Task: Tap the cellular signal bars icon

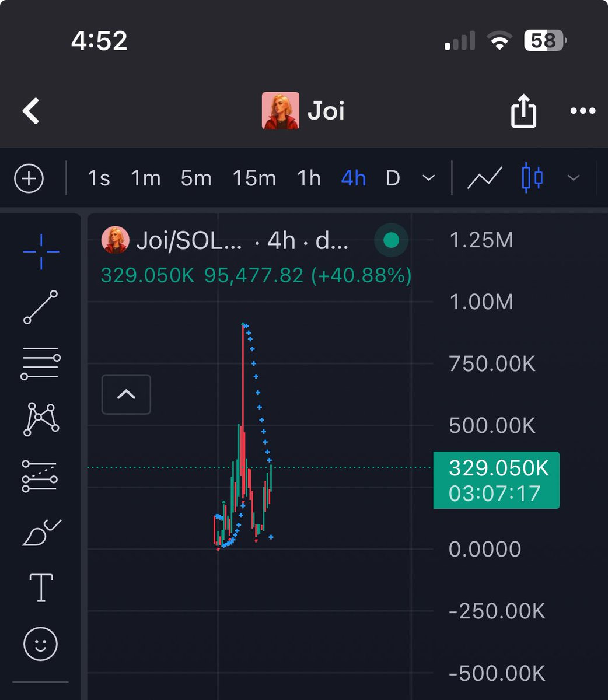Action: [x=460, y=41]
